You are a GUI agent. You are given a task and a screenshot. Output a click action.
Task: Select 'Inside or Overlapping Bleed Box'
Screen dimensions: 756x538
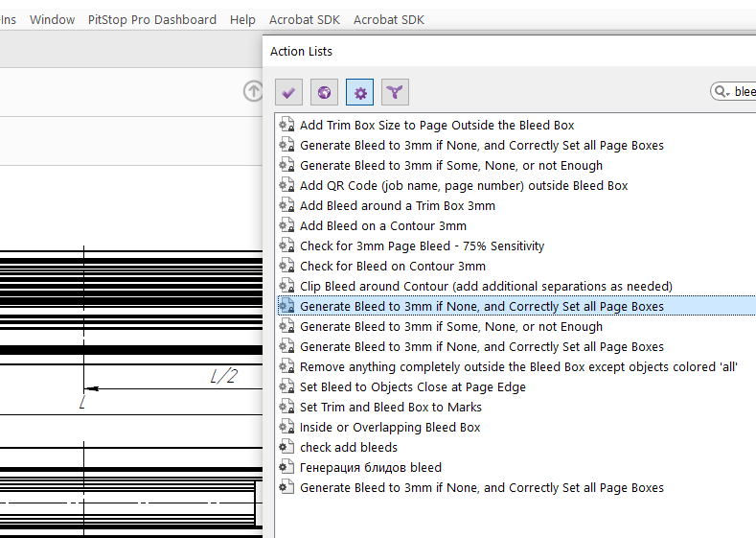point(390,427)
